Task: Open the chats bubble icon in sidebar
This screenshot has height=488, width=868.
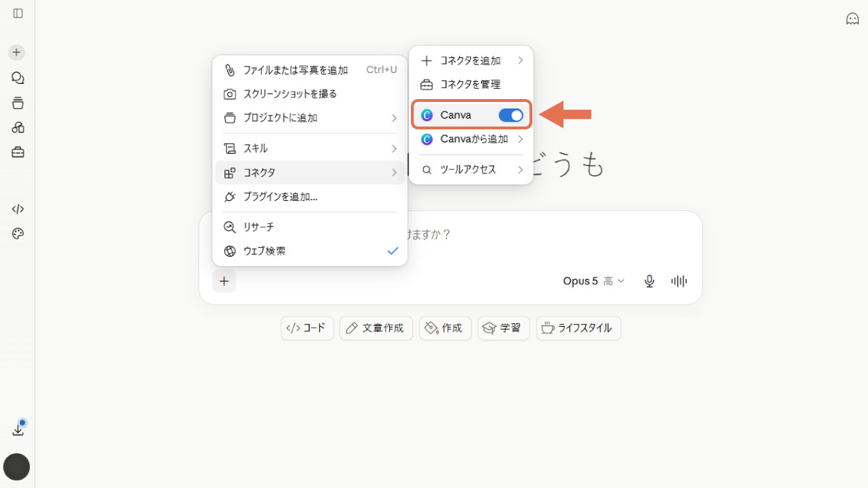Action: (18, 78)
